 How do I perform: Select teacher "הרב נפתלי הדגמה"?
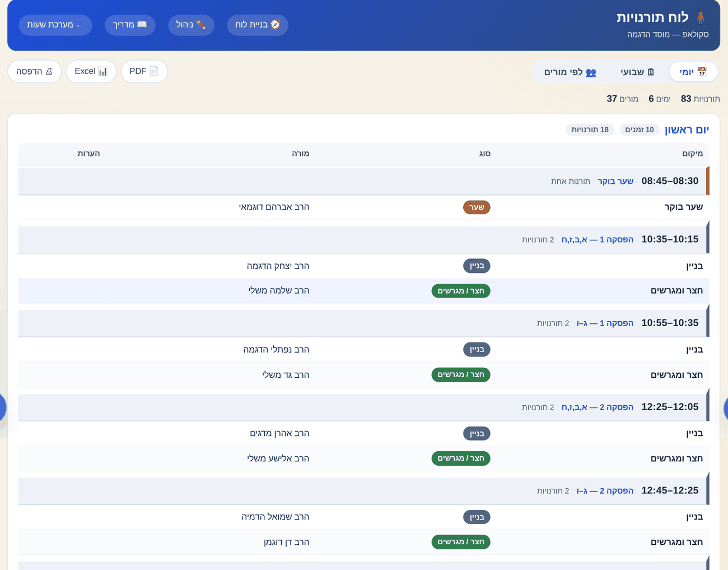[x=276, y=349]
